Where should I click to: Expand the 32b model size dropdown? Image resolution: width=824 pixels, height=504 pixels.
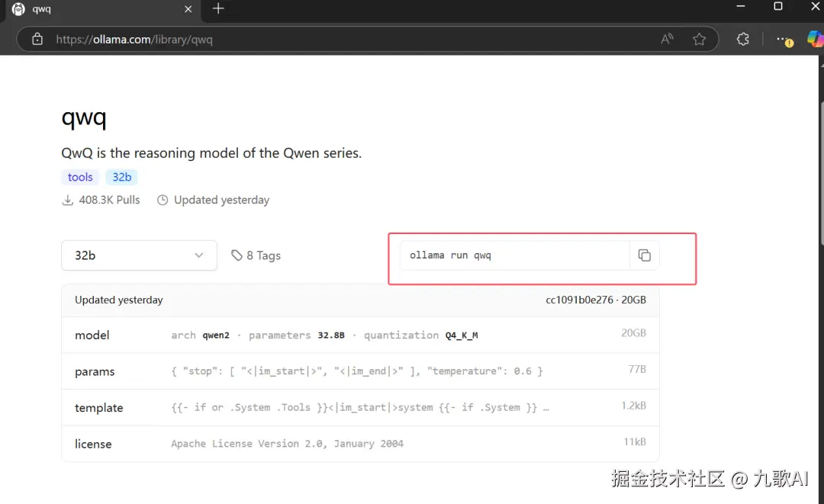(140, 255)
